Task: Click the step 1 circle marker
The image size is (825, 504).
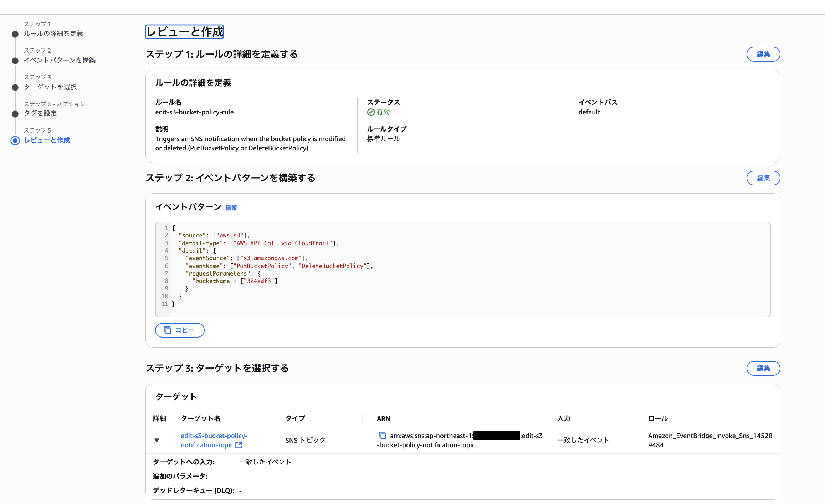Action: (x=15, y=34)
